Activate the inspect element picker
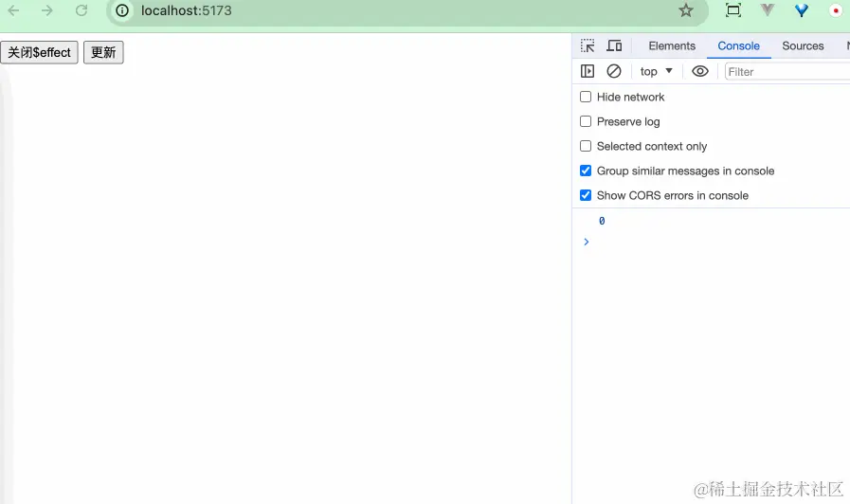The width and height of the screenshot is (850, 504). click(x=588, y=46)
